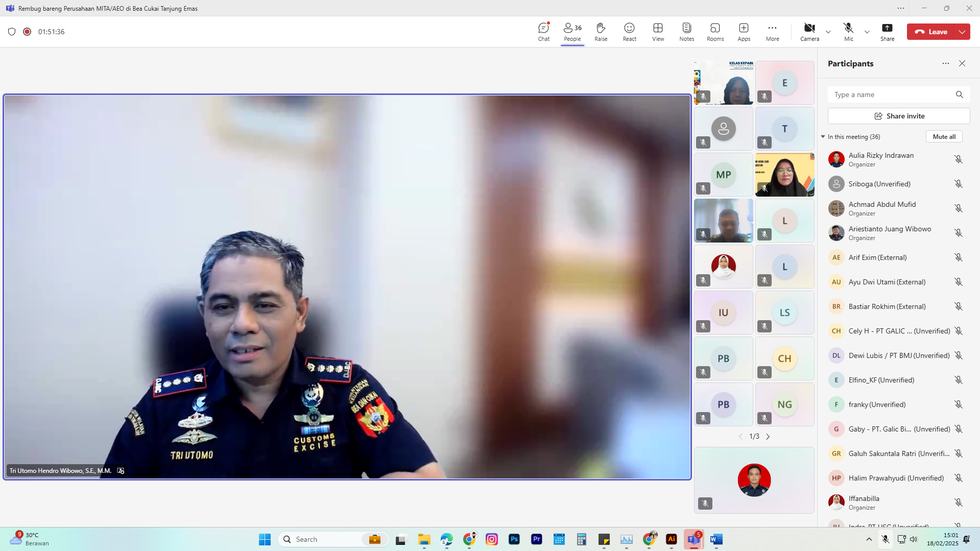Open meeting Notes
Screen dimensions: 980x551
(686, 32)
